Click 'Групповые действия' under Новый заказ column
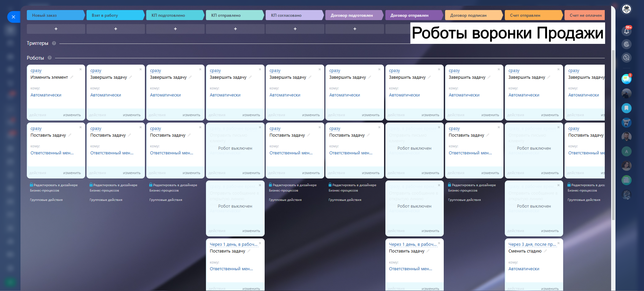This screenshot has width=644, height=291. click(x=46, y=200)
